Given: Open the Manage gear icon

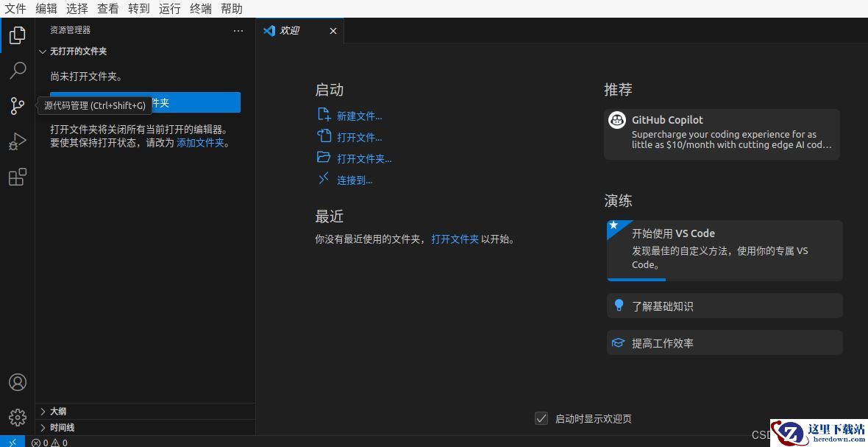Looking at the screenshot, I should click(x=17, y=417).
